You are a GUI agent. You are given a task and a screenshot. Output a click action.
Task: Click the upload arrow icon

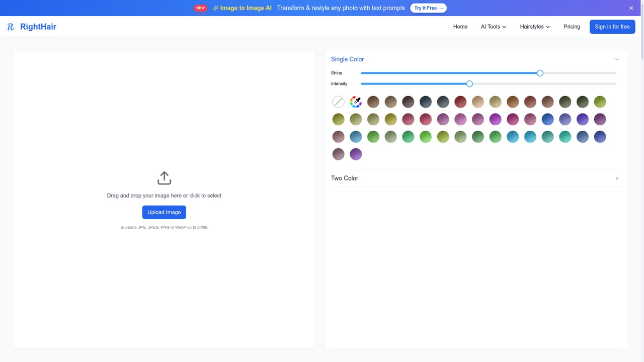(164, 178)
